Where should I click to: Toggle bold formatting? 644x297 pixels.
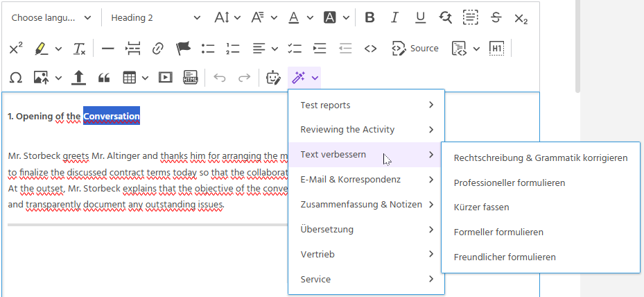[369, 17]
